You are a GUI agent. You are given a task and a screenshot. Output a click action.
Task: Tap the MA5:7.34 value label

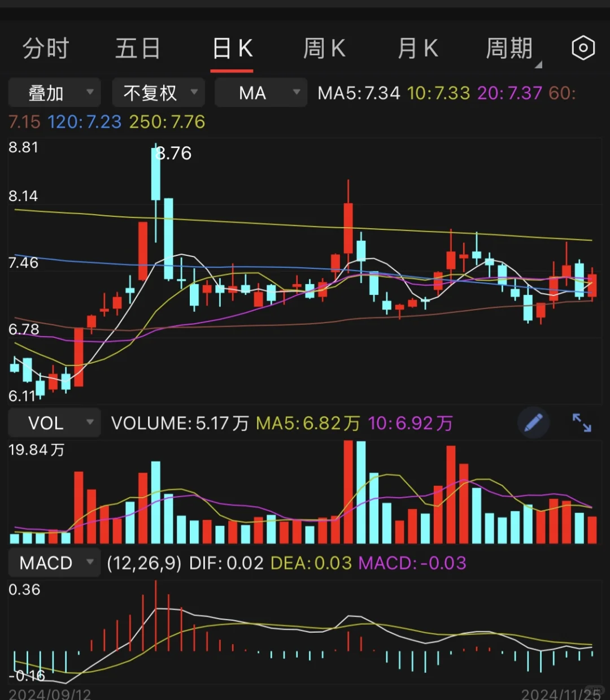[359, 93]
